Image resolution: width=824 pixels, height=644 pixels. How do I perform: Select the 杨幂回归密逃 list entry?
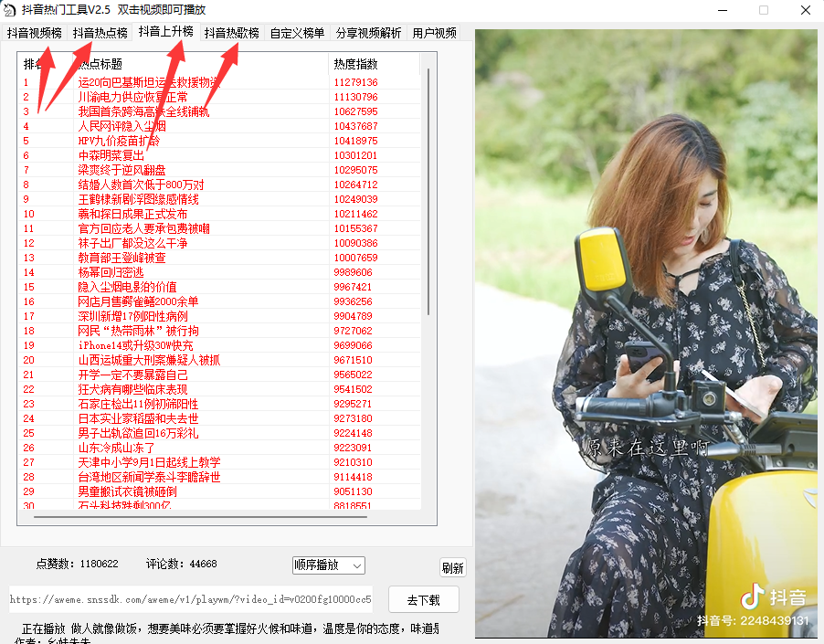click(111, 272)
